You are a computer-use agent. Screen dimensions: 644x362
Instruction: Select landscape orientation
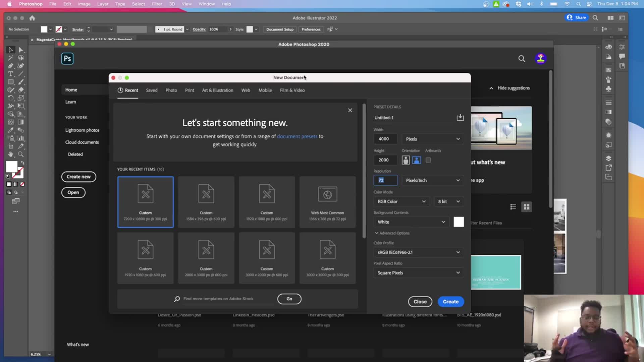pos(416,160)
